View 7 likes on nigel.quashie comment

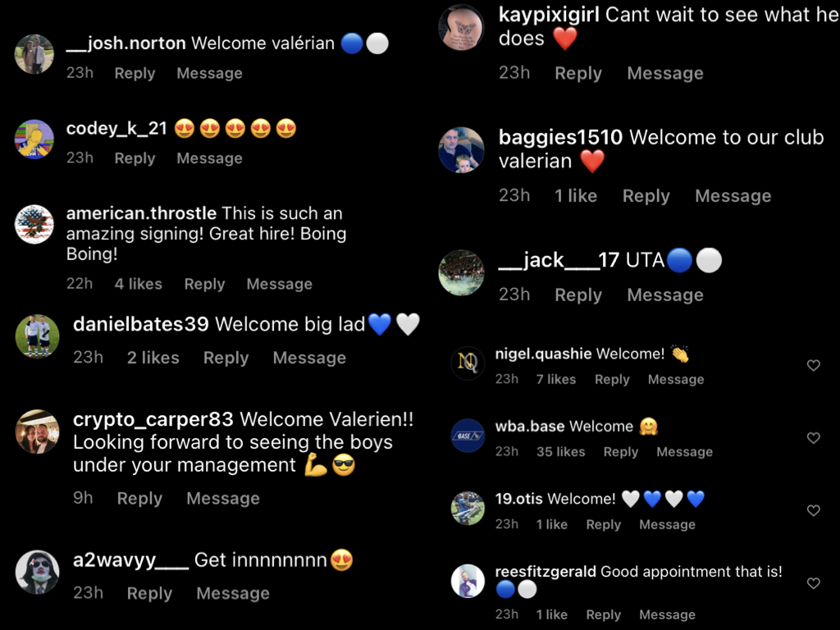point(556,379)
